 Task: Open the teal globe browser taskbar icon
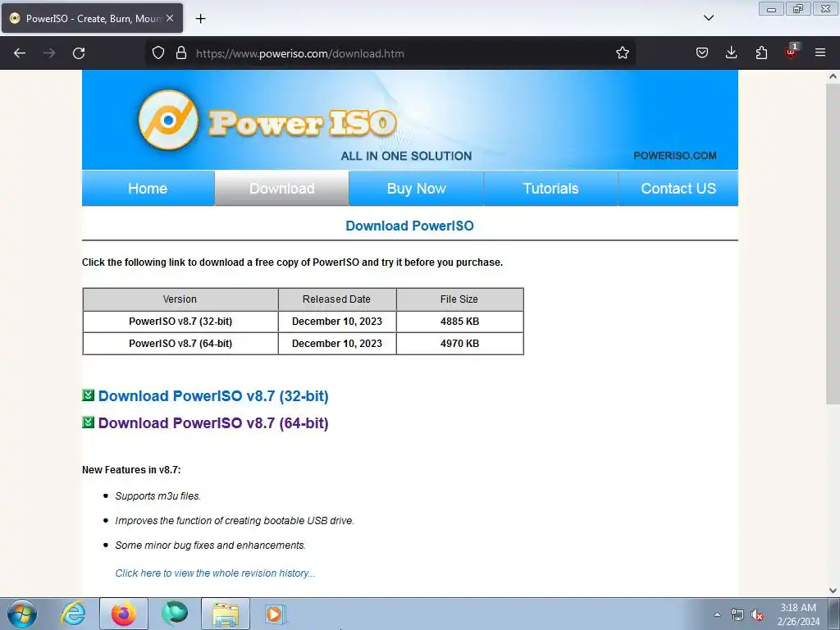pyautogui.click(x=175, y=614)
